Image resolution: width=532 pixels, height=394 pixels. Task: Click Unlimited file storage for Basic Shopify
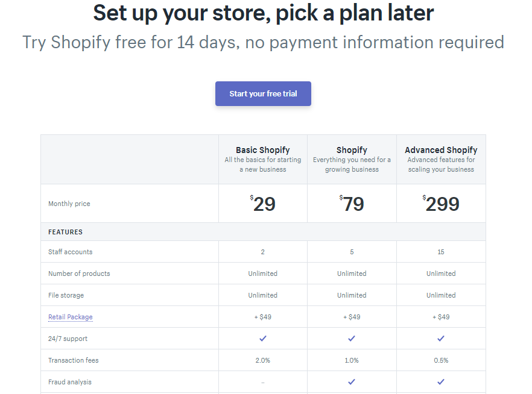coord(263,295)
